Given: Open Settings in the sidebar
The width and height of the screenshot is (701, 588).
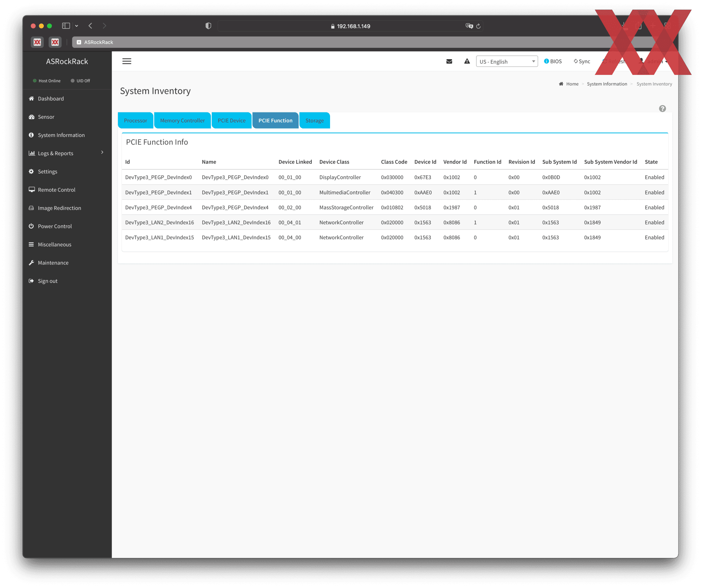Looking at the screenshot, I should (67, 172).
